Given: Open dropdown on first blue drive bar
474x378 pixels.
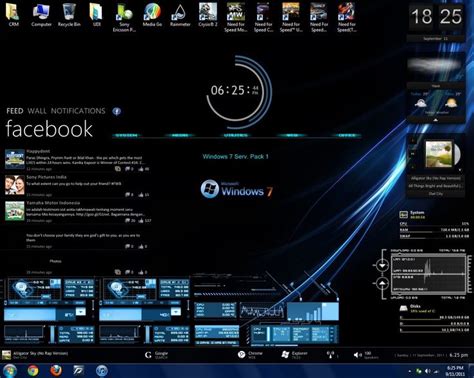Looking at the screenshot, I should point(81,312).
